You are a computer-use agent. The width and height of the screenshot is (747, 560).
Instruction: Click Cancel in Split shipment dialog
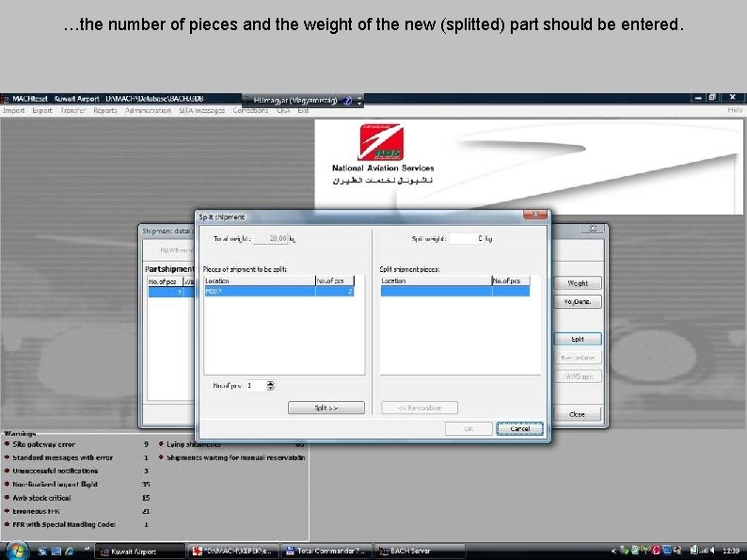(x=519, y=428)
